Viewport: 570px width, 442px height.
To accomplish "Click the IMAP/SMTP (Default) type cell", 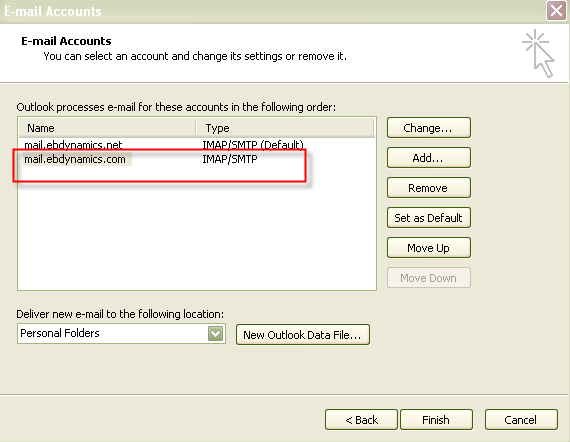I will (253, 145).
